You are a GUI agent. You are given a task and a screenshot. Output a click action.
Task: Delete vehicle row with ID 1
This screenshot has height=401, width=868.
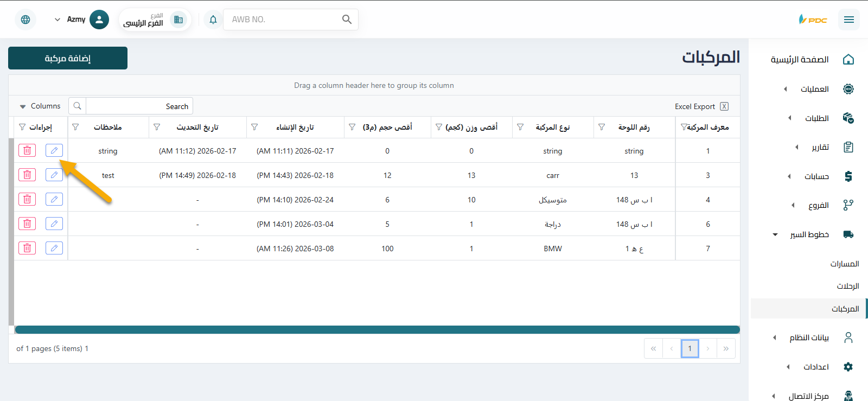click(x=27, y=150)
